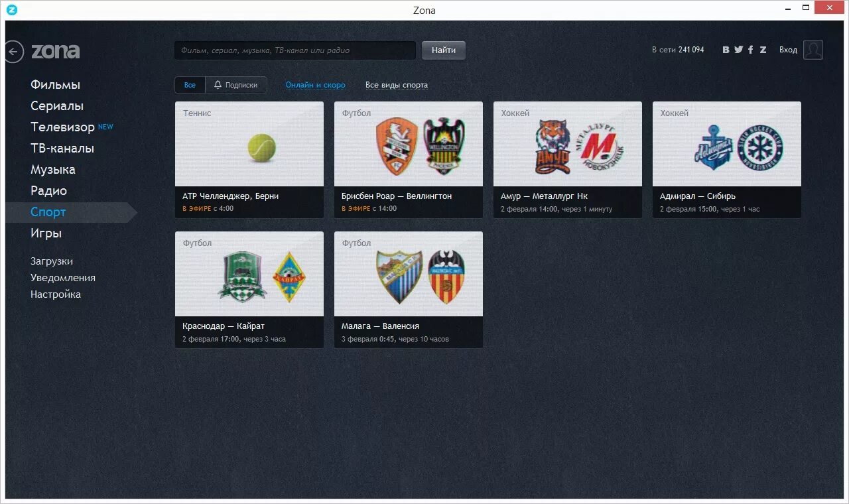This screenshot has width=849, height=504.
Task: Click '2 февраля 17:00, через 3 часа' text
Action: coord(234,339)
